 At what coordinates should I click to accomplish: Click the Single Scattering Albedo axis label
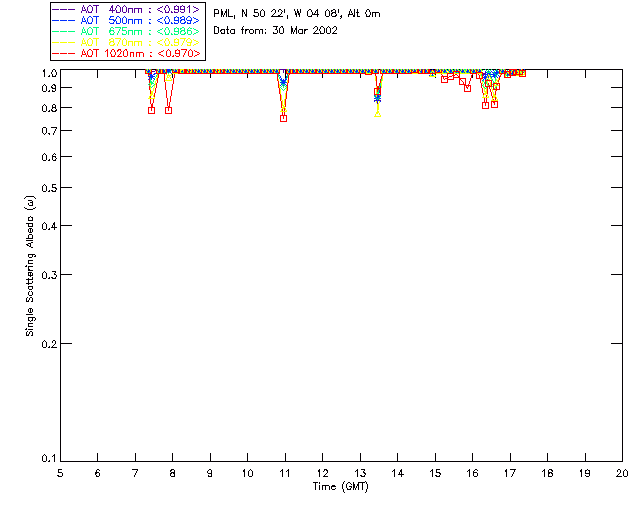[x=30, y=266]
